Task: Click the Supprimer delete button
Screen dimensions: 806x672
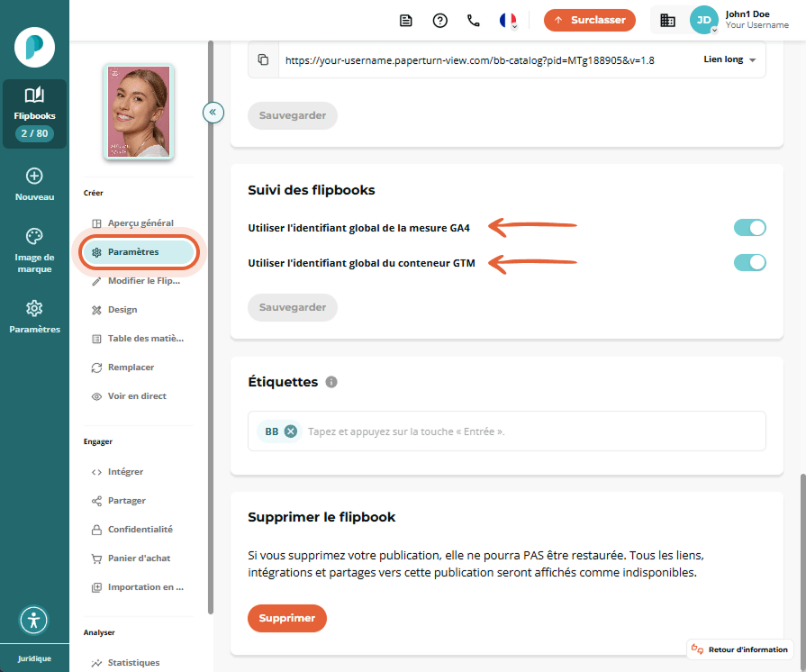Action: click(x=287, y=618)
